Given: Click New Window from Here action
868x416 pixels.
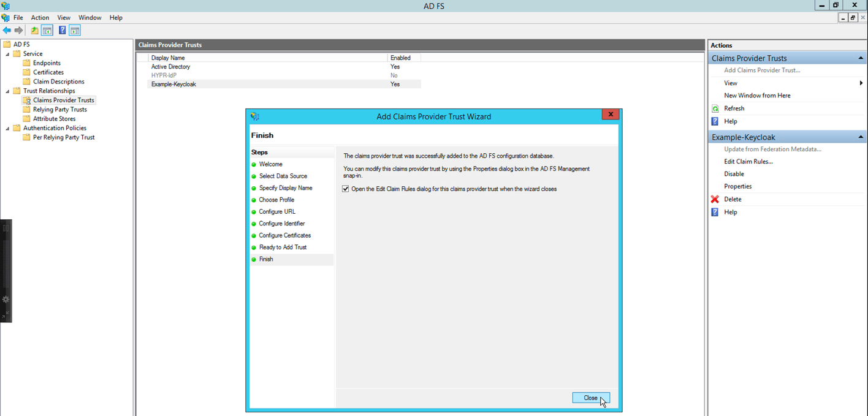Looking at the screenshot, I should [757, 96].
